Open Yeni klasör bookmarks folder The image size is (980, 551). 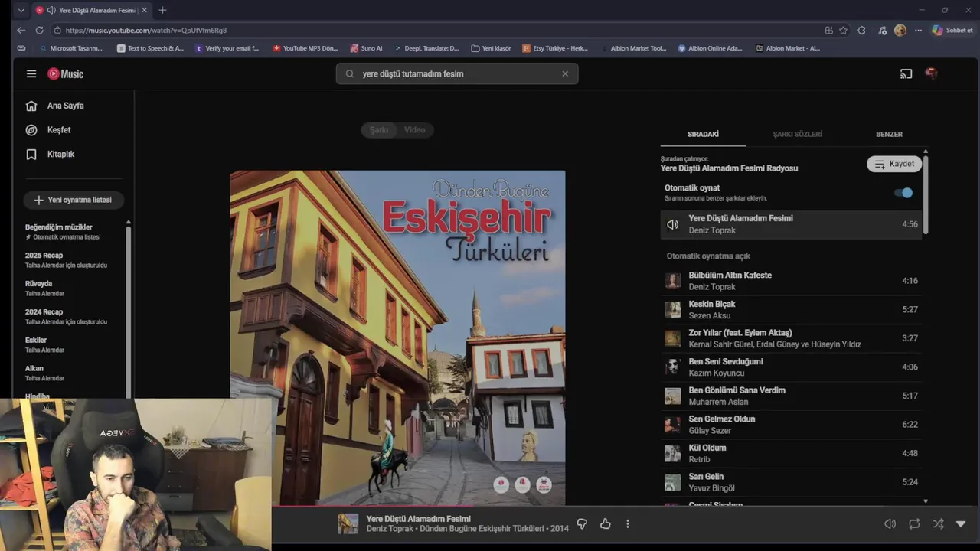[491, 48]
